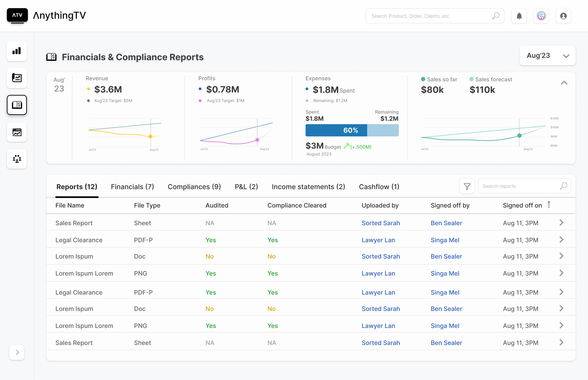
Task: Click the yellow Revenue chart marker
Action: 150,136
